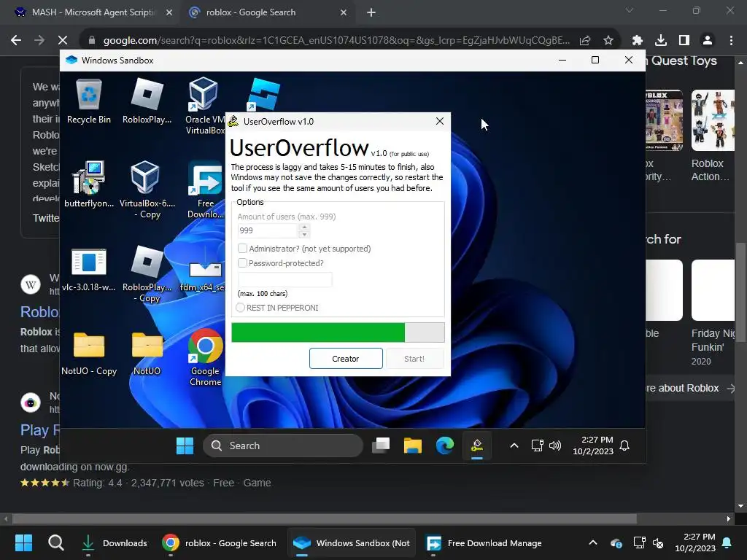Click the Sandbox taskbar Search box
Viewport: 747px width, 560px height.
284,446
